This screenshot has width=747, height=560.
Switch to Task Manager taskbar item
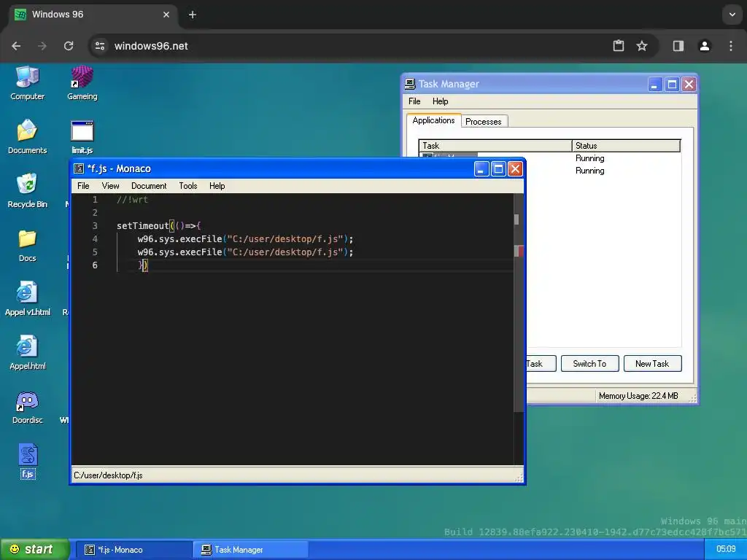[x=250, y=550]
